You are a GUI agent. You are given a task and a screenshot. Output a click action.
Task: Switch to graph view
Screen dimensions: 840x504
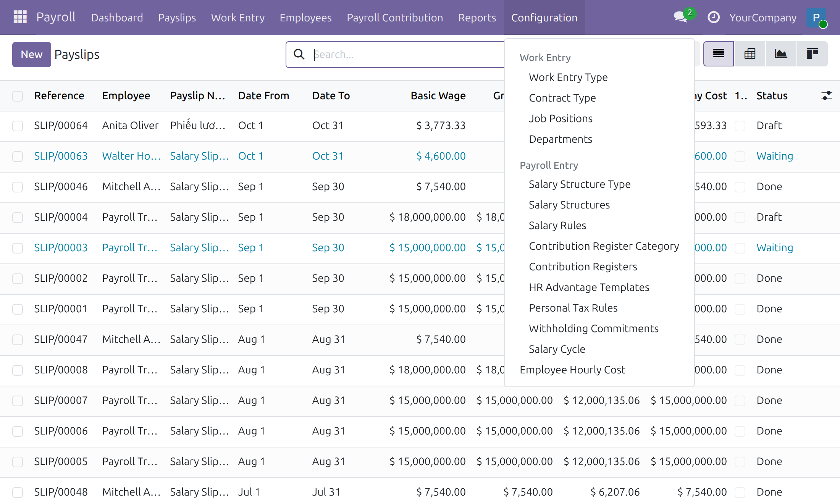click(x=781, y=54)
